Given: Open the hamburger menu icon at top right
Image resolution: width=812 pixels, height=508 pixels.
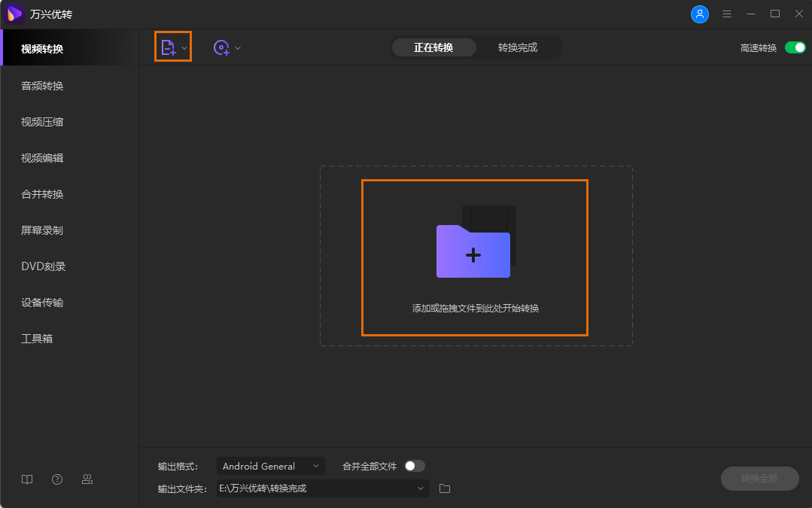Looking at the screenshot, I should tap(726, 14).
